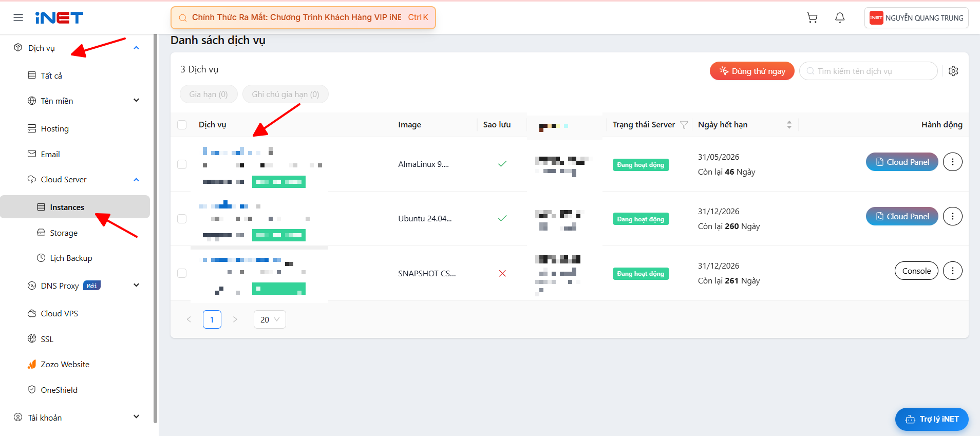The image size is (980, 436).
Task: Collapse the Dịch vụ menu chevron
Action: tap(136, 48)
